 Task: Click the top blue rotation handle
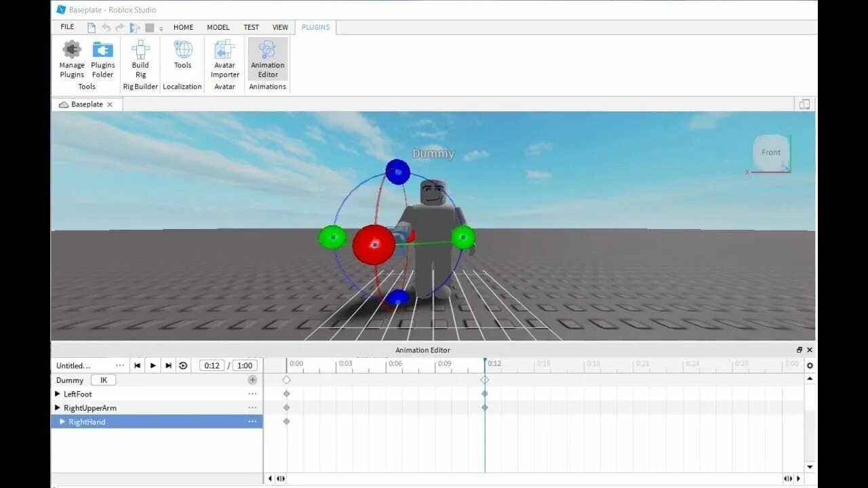pos(398,171)
